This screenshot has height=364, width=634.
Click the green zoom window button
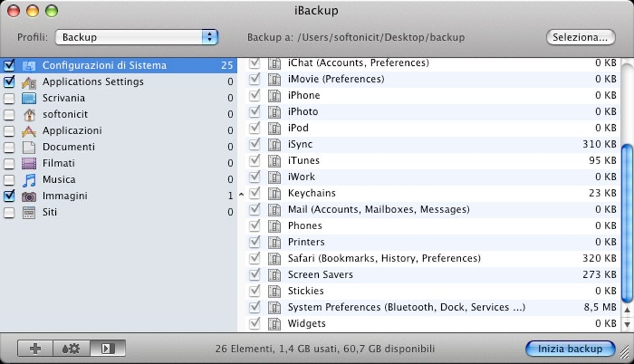(52, 11)
